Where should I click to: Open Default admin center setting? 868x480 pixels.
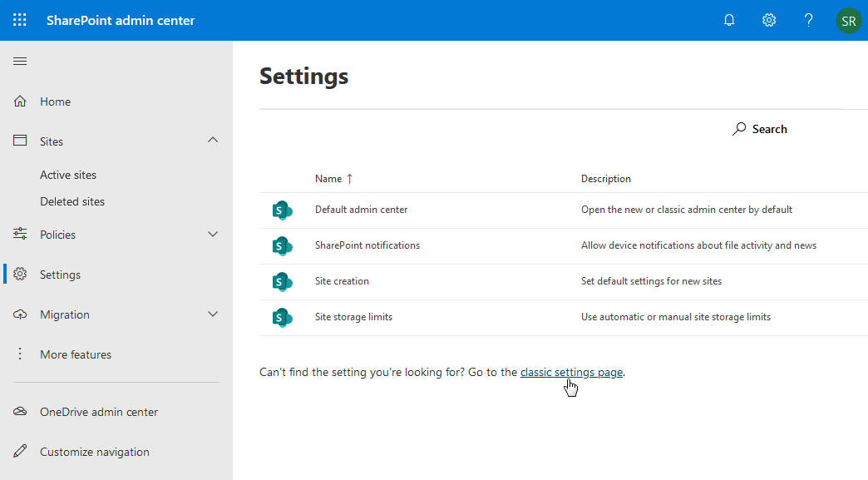(x=361, y=210)
